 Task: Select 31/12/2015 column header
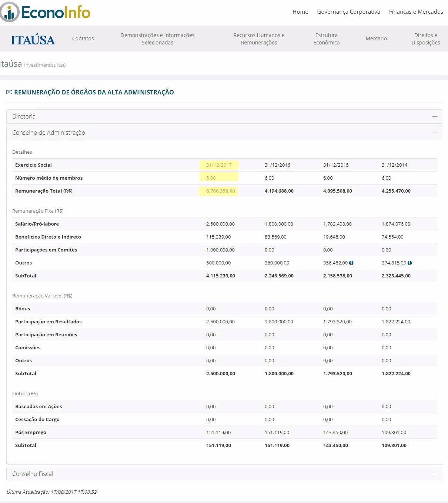coord(336,165)
